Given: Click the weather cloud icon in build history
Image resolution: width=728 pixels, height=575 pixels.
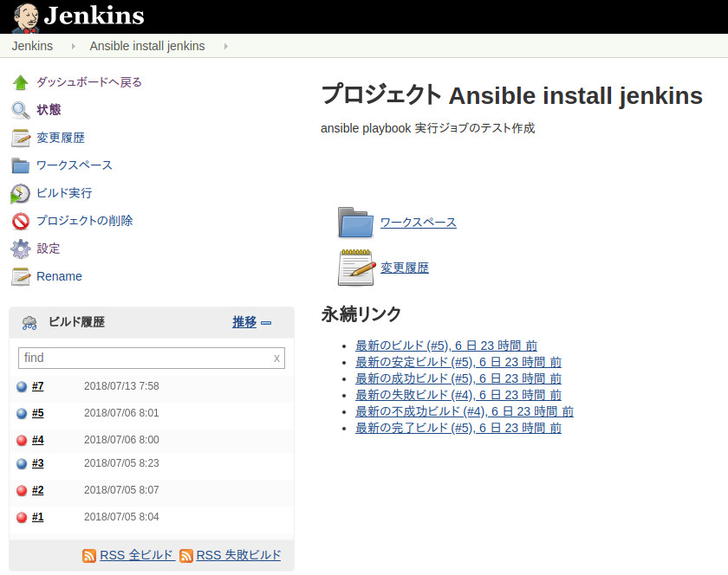Looking at the screenshot, I should pos(29,322).
